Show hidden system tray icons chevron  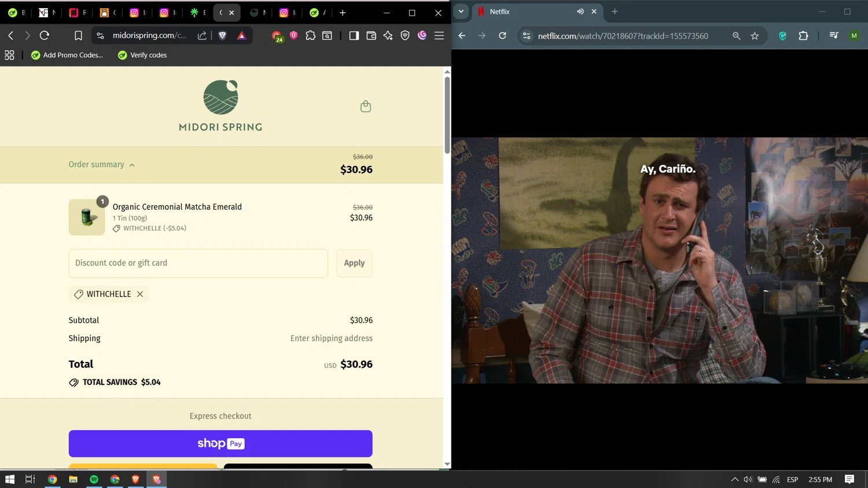click(735, 479)
